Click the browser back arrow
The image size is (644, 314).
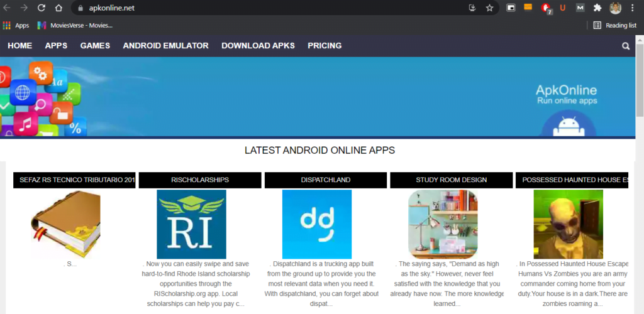(7, 8)
